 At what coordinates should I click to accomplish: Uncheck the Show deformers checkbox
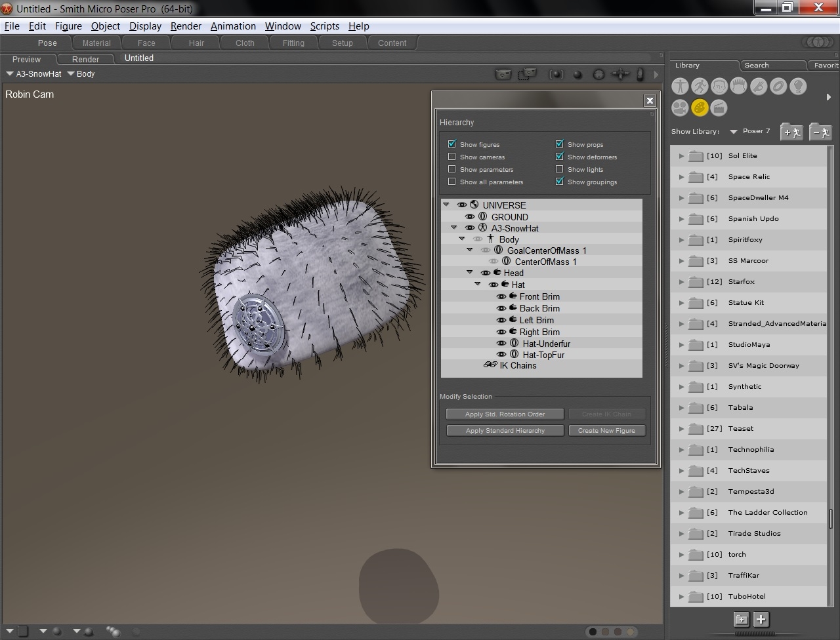[559, 157]
